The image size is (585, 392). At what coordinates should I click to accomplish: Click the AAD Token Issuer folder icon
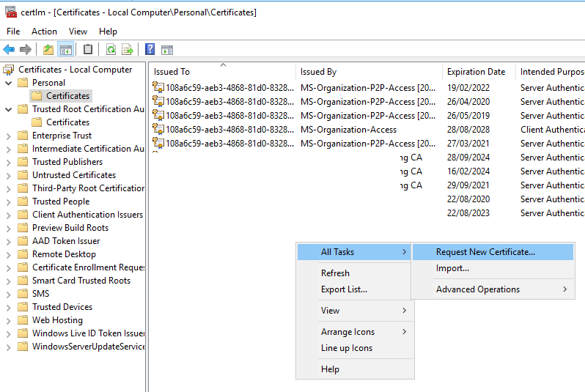23,241
